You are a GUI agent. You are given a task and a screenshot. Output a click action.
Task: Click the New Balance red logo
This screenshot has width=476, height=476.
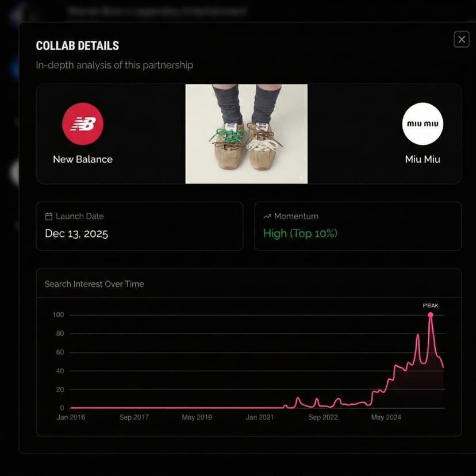(83, 124)
